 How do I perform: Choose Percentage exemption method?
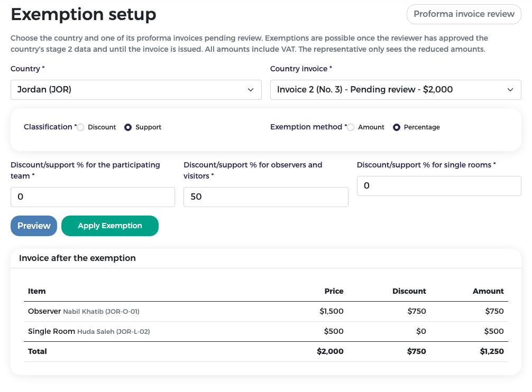tap(396, 127)
